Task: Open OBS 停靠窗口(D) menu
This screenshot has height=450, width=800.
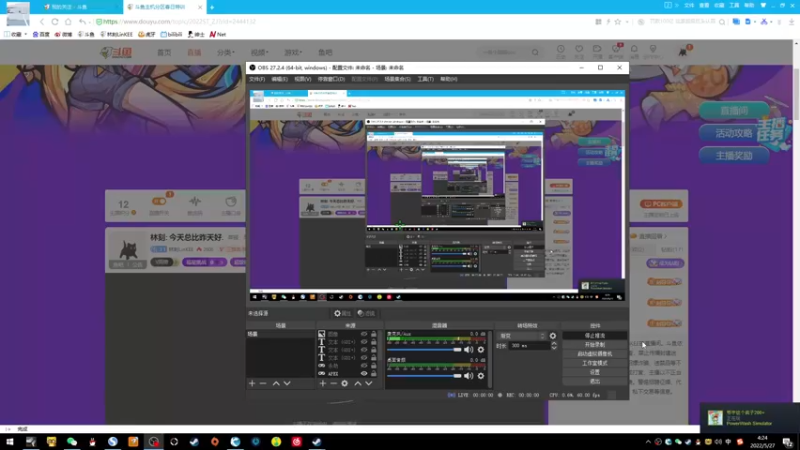Action: tap(331, 79)
